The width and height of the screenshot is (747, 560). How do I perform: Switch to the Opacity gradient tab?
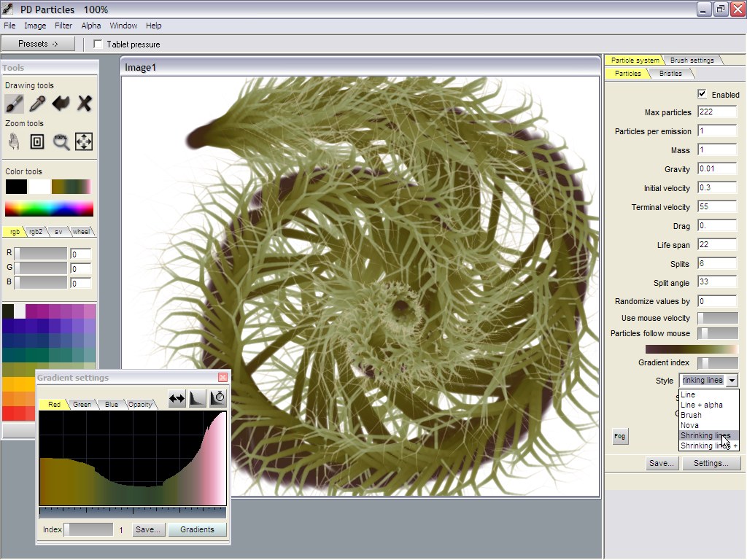140,405
